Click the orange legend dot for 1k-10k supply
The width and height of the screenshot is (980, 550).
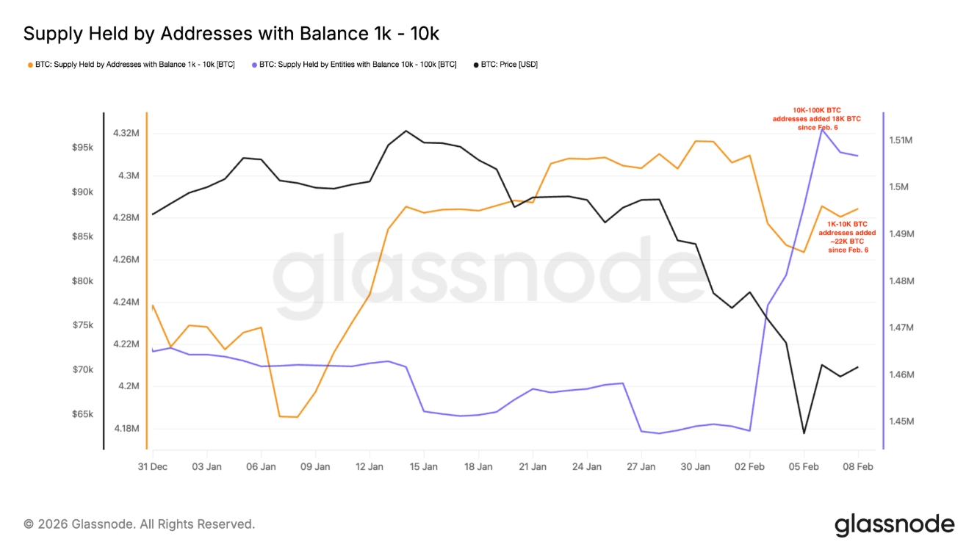point(30,65)
